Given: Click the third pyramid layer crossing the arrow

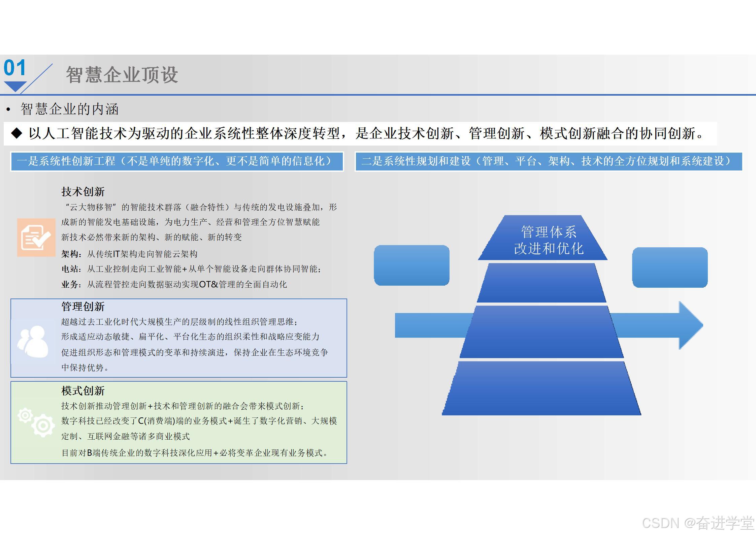Looking at the screenshot, I should [541, 332].
